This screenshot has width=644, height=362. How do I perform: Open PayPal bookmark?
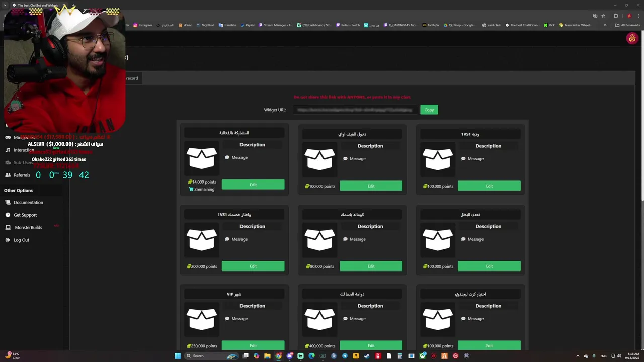[x=247, y=25]
